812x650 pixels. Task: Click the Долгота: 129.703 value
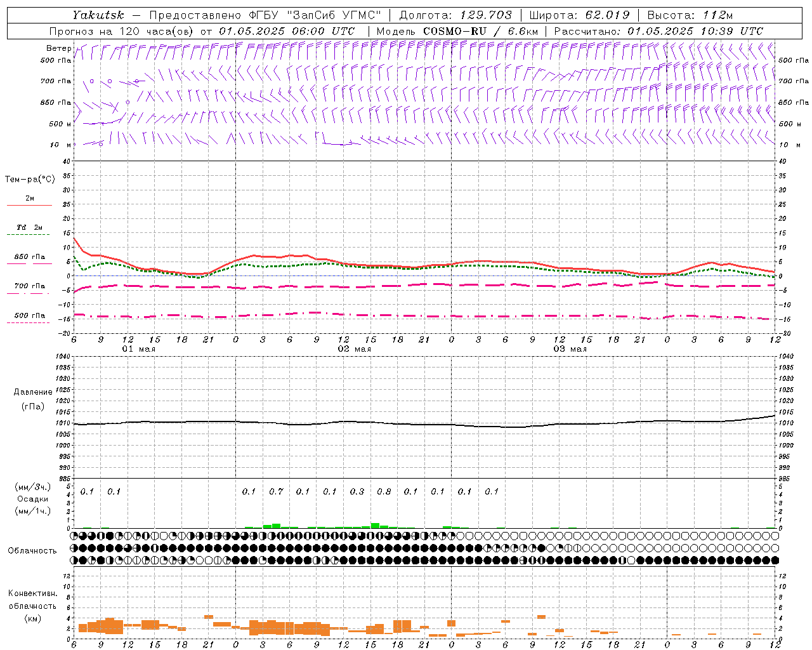(x=455, y=15)
